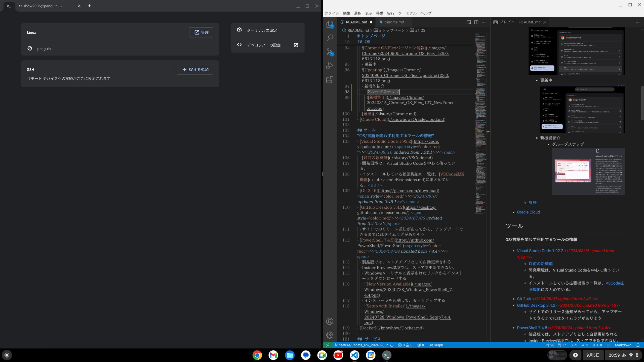Open Source Control view in activity bar
The width and height of the screenshot is (644, 362).
point(330,52)
